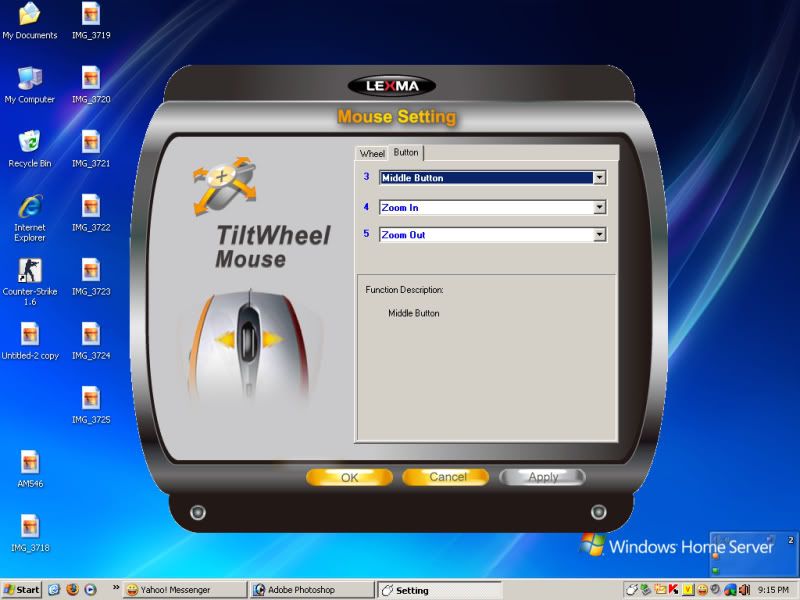This screenshot has width=800, height=600.
Task: Open the My Documents desktop icon
Action: click(29, 15)
